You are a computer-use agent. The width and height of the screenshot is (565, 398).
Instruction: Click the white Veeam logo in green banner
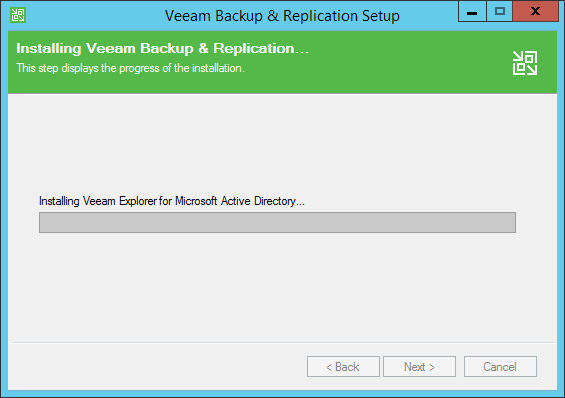point(525,63)
